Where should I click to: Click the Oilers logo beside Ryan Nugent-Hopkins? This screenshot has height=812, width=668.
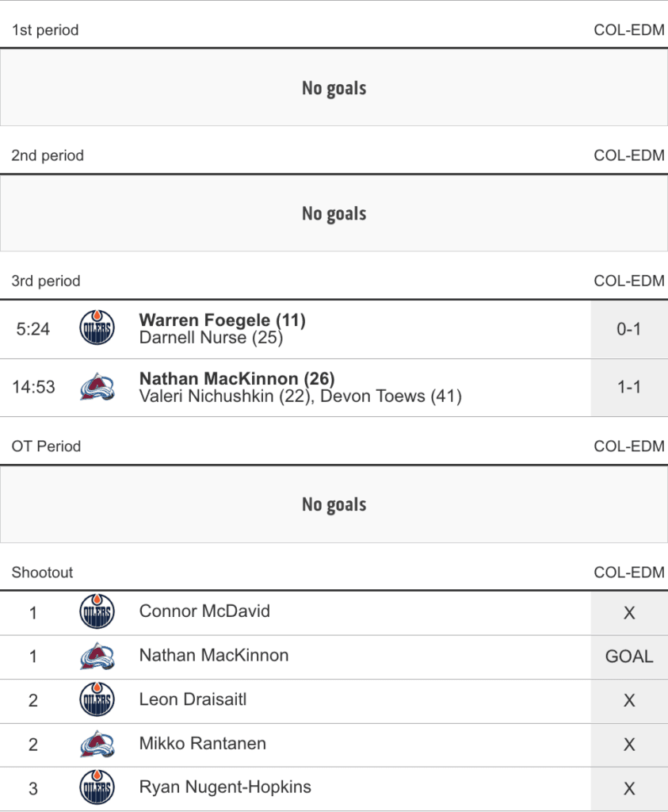(97, 788)
